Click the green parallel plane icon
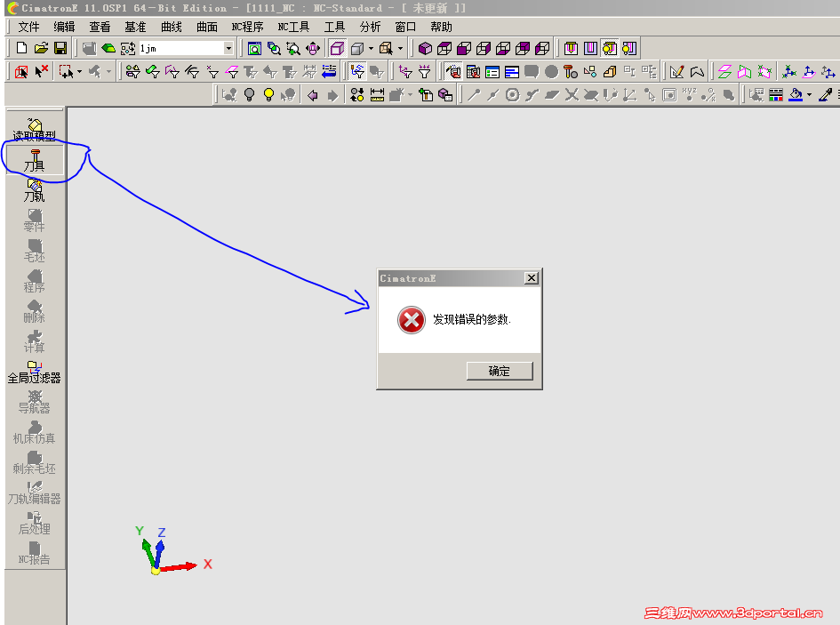This screenshot has width=840, height=625. (724, 71)
